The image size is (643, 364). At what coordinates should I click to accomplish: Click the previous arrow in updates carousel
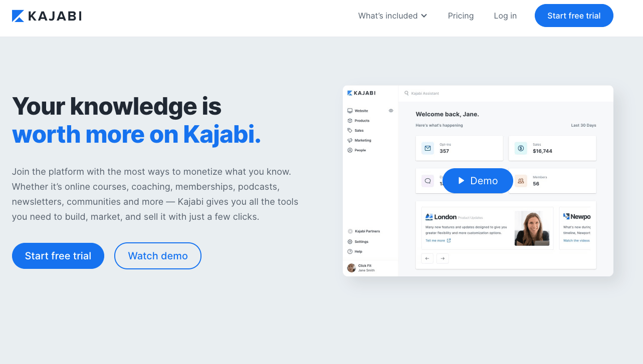point(427,258)
